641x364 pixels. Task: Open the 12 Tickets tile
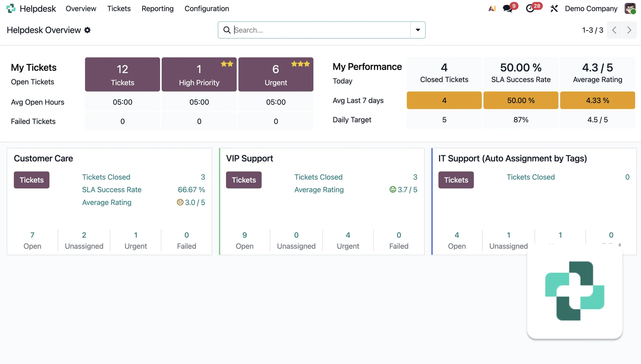point(123,74)
